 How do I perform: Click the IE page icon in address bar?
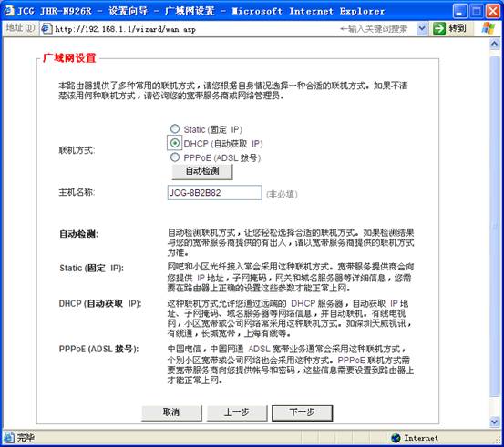coord(46,29)
